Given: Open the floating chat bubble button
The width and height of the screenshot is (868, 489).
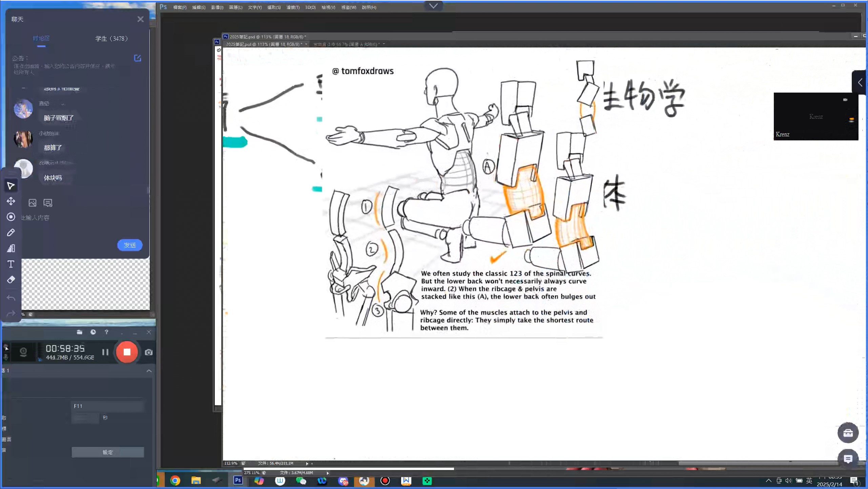Looking at the screenshot, I should pyautogui.click(x=848, y=459).
